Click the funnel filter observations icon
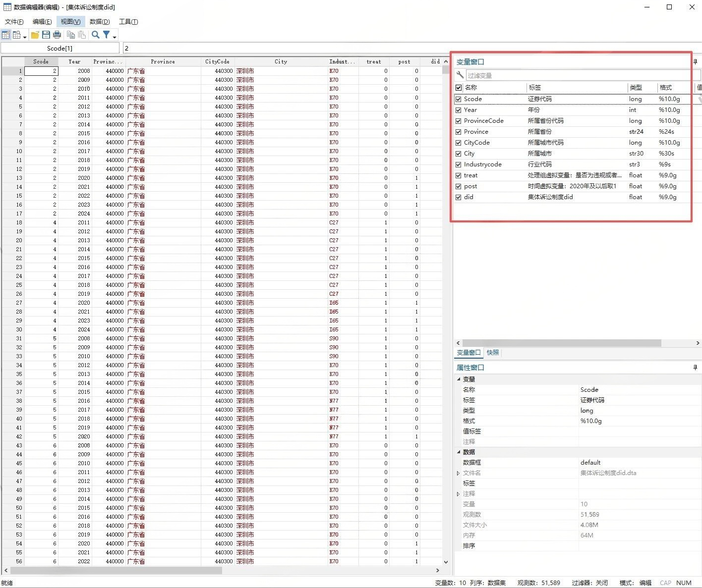 click(x=106, y=35)
